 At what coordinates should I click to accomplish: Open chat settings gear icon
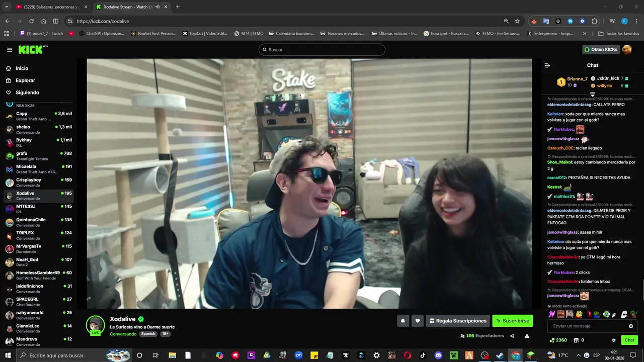pos(614,340)
